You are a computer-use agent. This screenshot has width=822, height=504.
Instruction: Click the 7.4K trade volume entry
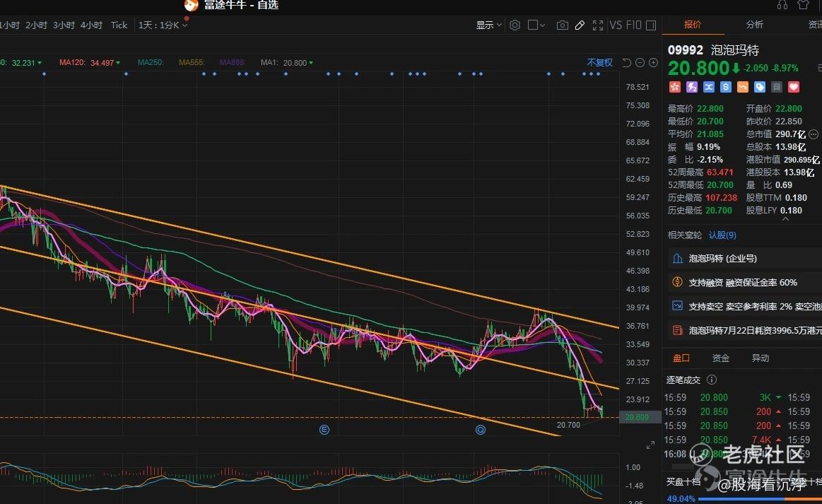click(x=762, y=440)
